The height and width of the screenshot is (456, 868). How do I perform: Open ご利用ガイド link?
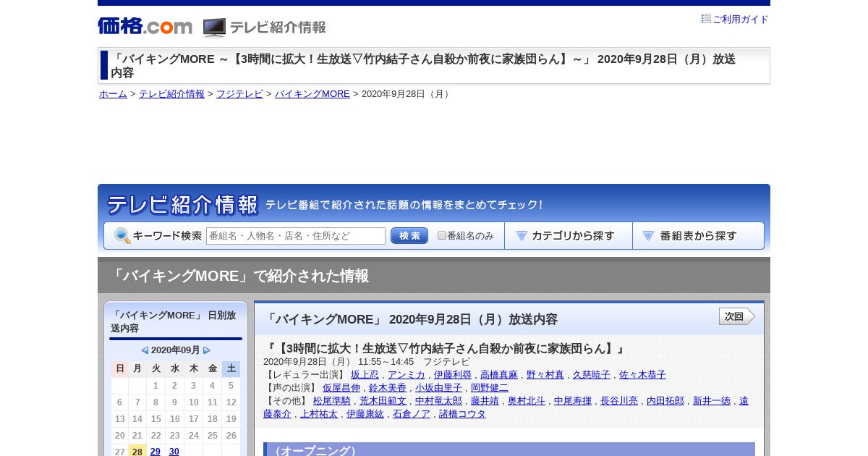click(x=741, y=20)
